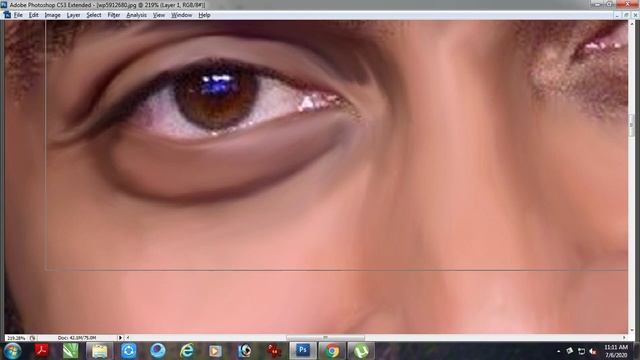This screenshot has width=640, height=360.
Task: Open the green CorelDRAW taskbar icon
Action: coord(71,351)
